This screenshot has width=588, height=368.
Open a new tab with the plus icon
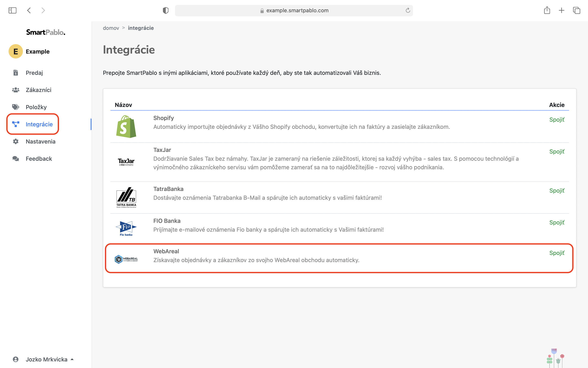561,10
